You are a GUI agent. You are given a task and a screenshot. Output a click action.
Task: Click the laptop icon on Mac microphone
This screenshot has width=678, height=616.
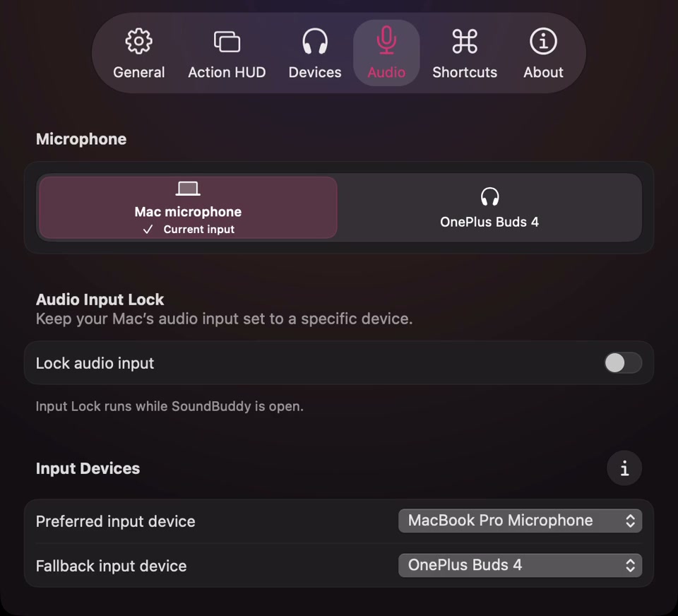point(188,189)
